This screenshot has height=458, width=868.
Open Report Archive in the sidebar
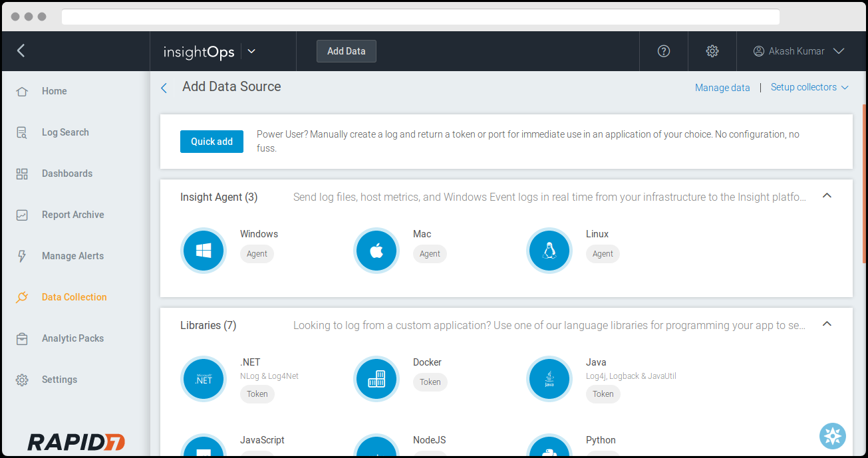(x=74, y=215)
